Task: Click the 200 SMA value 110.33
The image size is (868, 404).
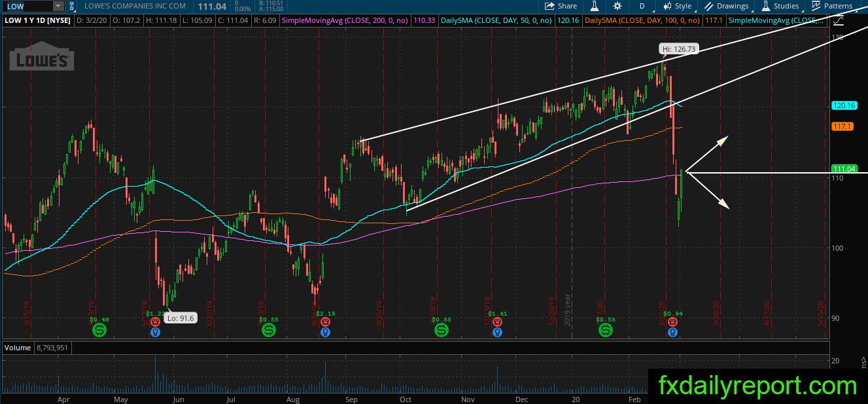Action: tap(425, 21)
